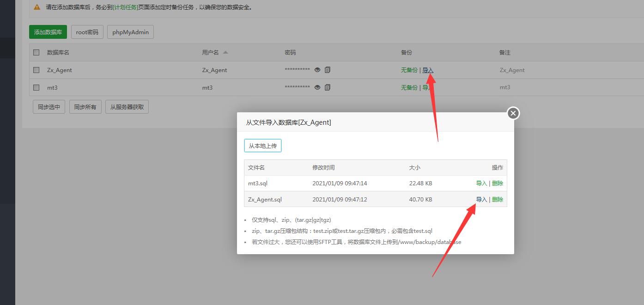Close the import database dialog

(x=513, y=113)
